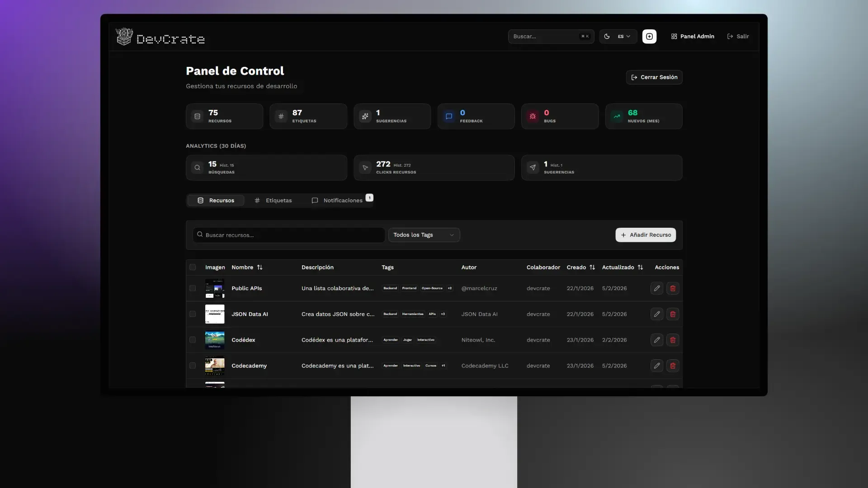Screen dimensions: 868x488
Task: Sort the table by the Nombre column
Action: pos(259,267)
